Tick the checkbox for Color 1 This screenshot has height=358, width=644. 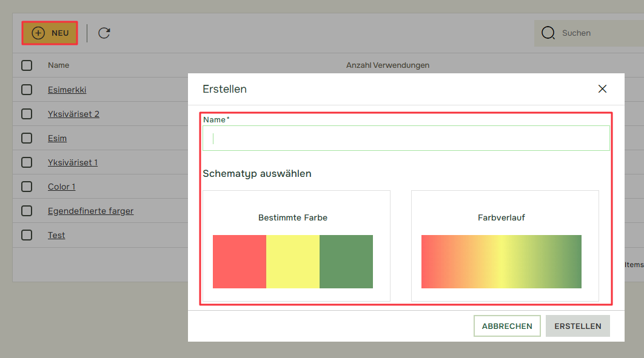27,187
